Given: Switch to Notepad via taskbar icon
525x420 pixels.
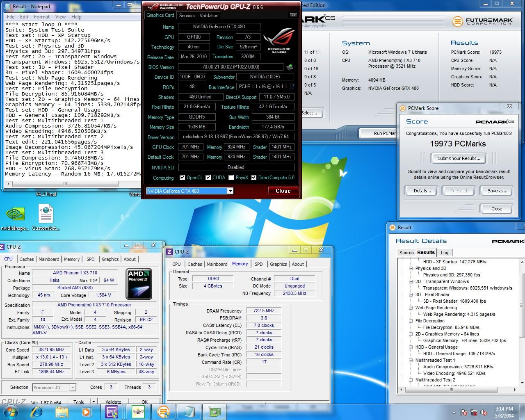Looking at the screenshot, I should (x=189, y=411).
